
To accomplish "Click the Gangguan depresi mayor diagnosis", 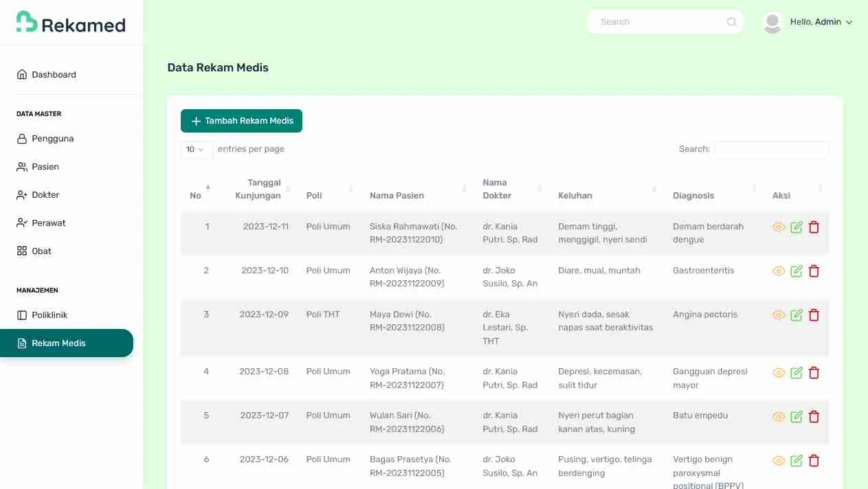I will 710,378.
